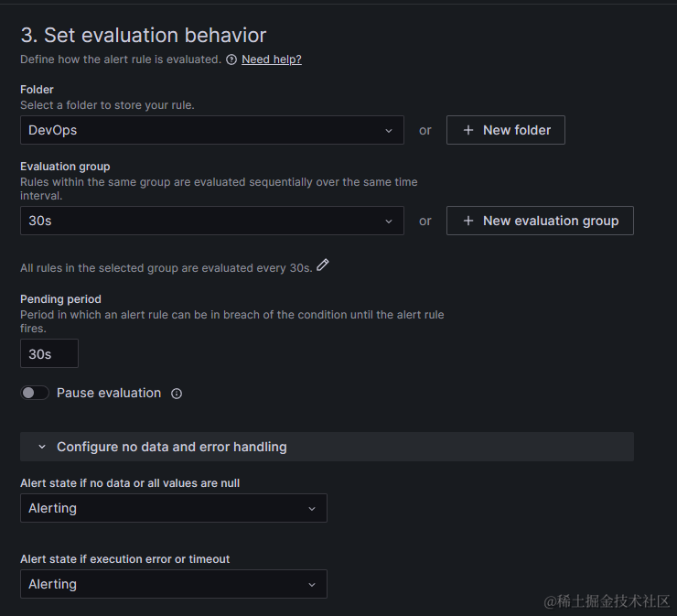This screenshot has height=616, width=677.
Task: Click the chevron arrow in evaluation group field
Action: [389, 222]
